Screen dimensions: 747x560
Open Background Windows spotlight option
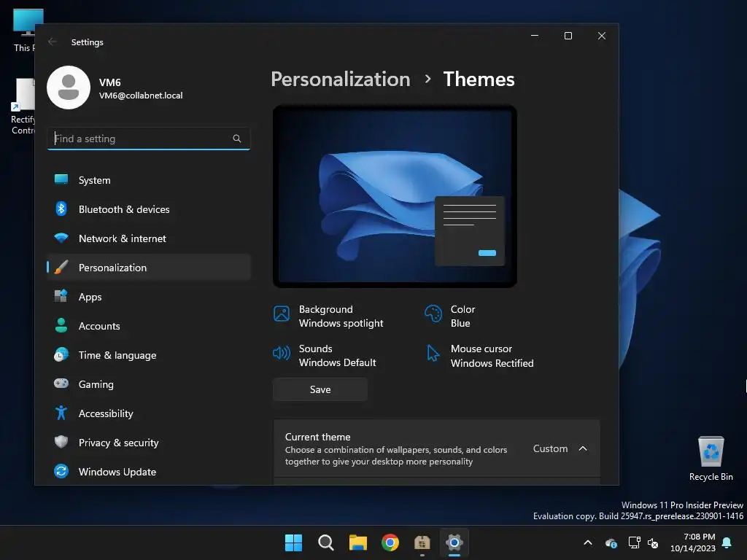point(341,316)
